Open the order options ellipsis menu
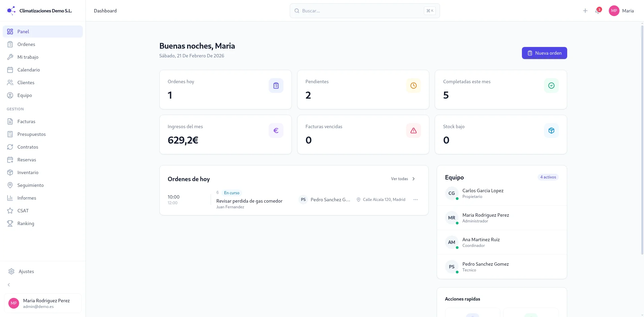The height and width of the screenshot is (317, 644). [x=415, y=199]
